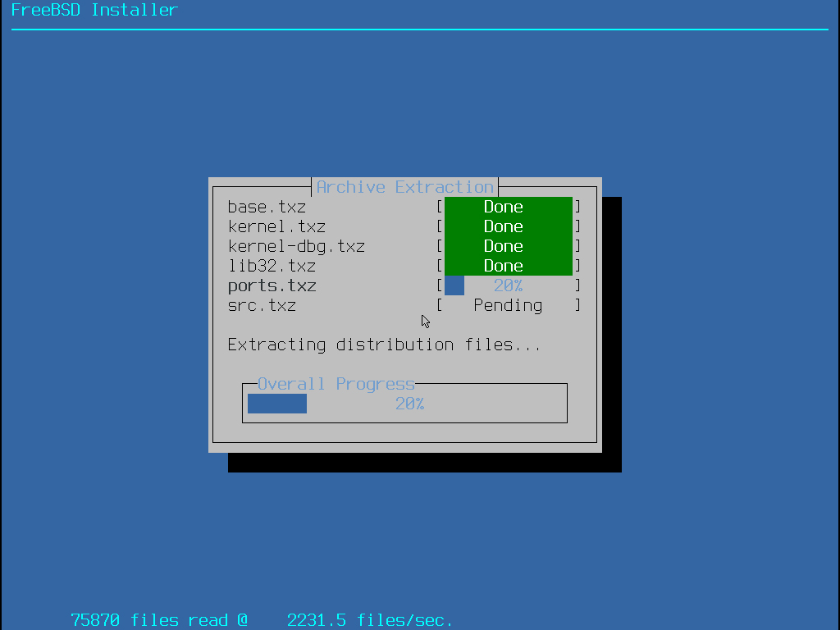The image size is (840, 630).
Task: Click the base.txz archive label
Action: tap(267, 207)
